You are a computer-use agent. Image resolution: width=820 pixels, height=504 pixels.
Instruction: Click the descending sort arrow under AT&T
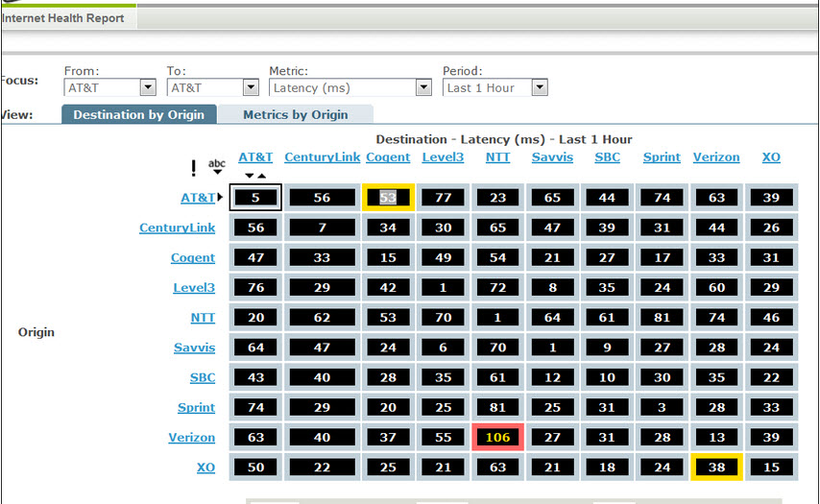tap(250, 176)
